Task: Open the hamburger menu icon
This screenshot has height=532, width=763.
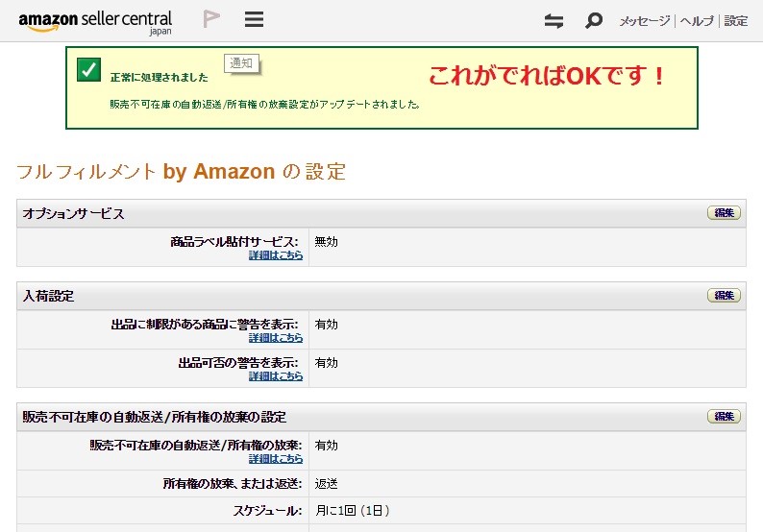Action: click(254, 19)
